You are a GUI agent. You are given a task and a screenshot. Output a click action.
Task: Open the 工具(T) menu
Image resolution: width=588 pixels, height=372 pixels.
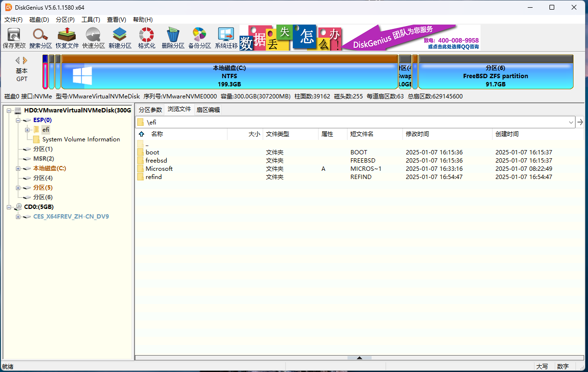(91, 20)
